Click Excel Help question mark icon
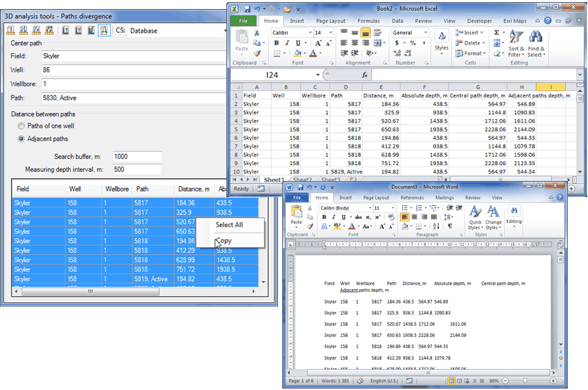This screenshot has width=588, height=390. 548,21
